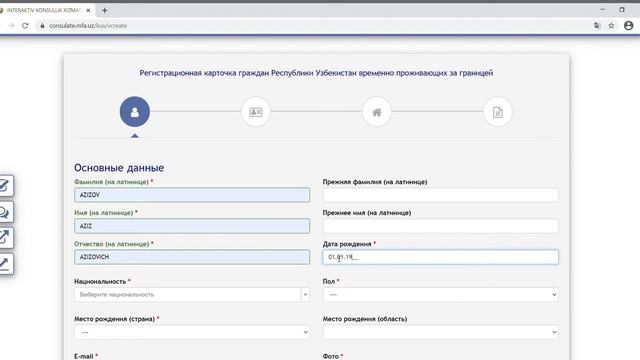Screen dimensions: 640x360
Task: Click the Национальность dropdown arrow button
Action: coord(305,295)
